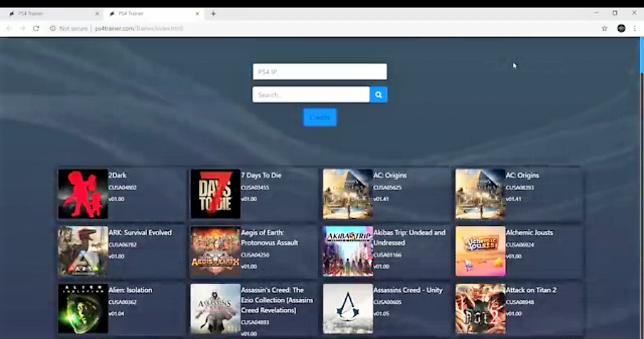View the Not secure site info icon

(53, 28)
